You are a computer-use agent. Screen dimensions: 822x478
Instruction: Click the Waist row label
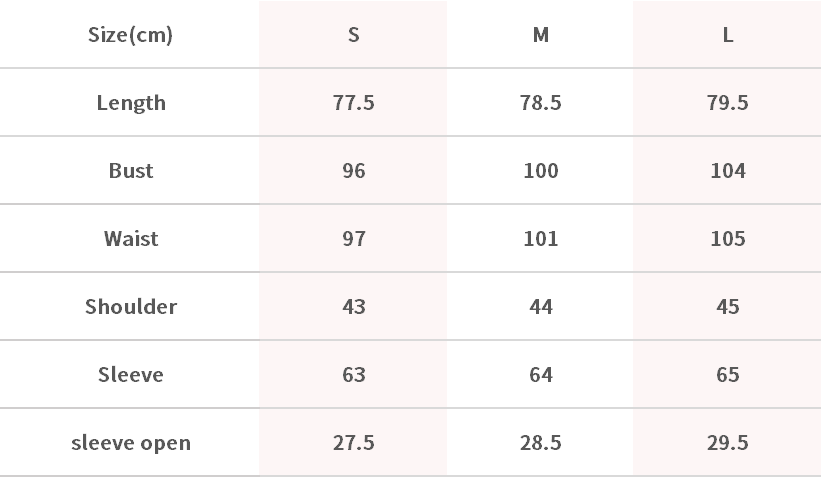[x=131, y=239]
